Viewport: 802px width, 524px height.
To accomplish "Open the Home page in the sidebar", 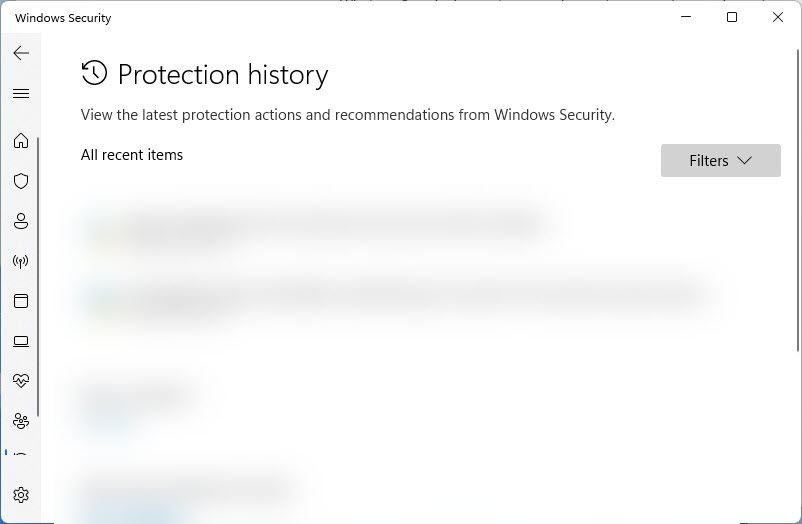I will click(x=21, y=140).
